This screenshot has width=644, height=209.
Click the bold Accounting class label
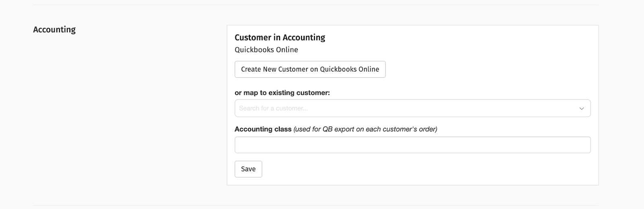(x=263, y=129)
